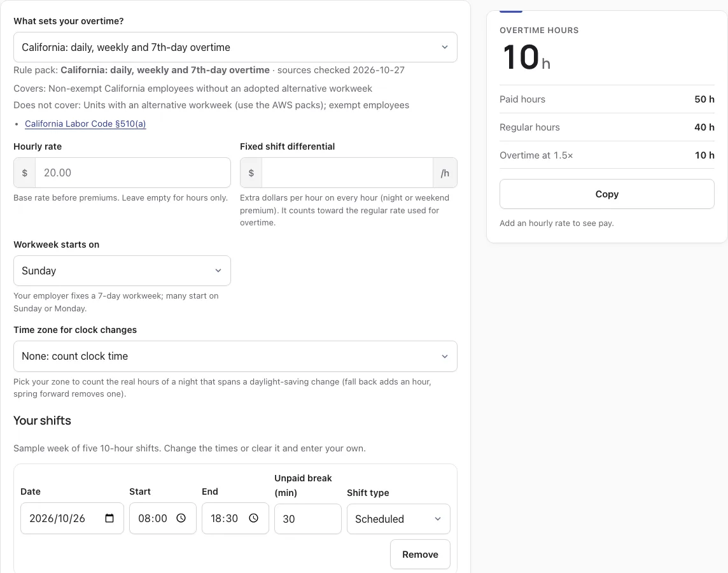Click the End time value 18:30
The height and width of the screenshot is (573, 728).
click(x=224, y=518)
